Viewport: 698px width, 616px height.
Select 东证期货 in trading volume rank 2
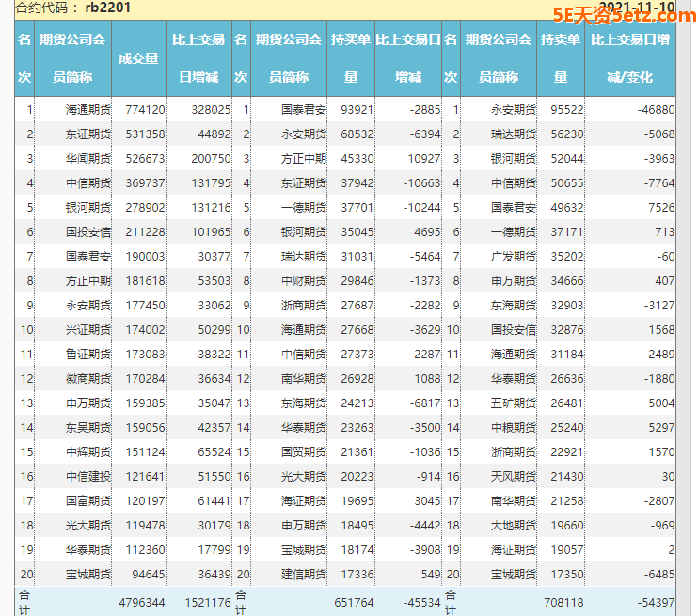pos(88,134)
